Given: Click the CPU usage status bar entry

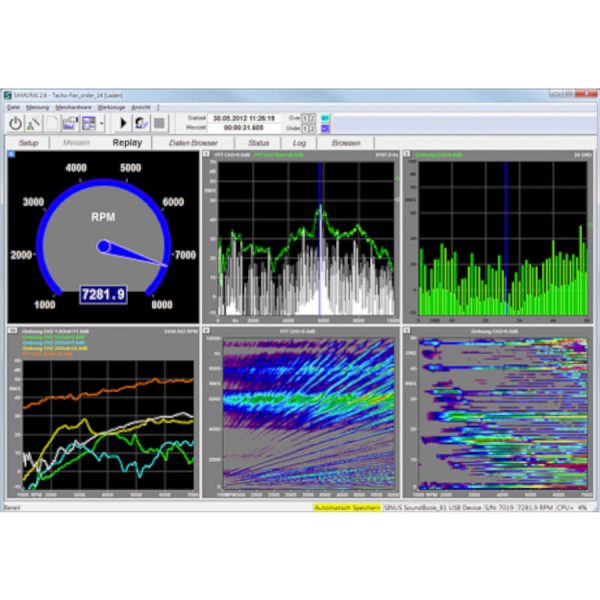Looking at the screenshot, I should coord(571,507).
